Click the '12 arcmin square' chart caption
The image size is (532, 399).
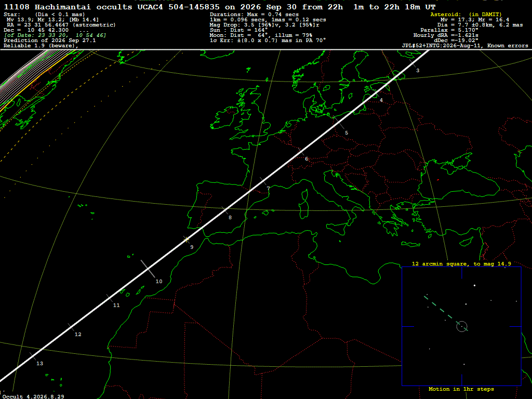coord(461,263)
